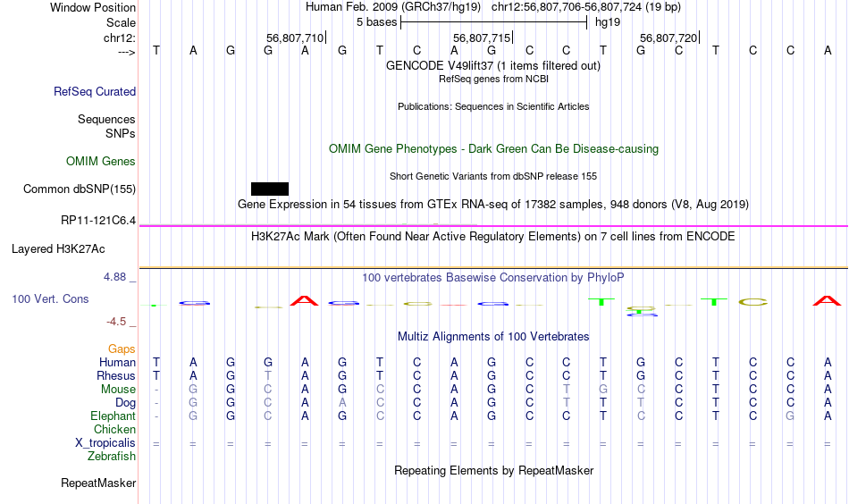849x504 pixels.
Task: Click the RefSeq genes from NCBI title
Action: tap(493, 79)
